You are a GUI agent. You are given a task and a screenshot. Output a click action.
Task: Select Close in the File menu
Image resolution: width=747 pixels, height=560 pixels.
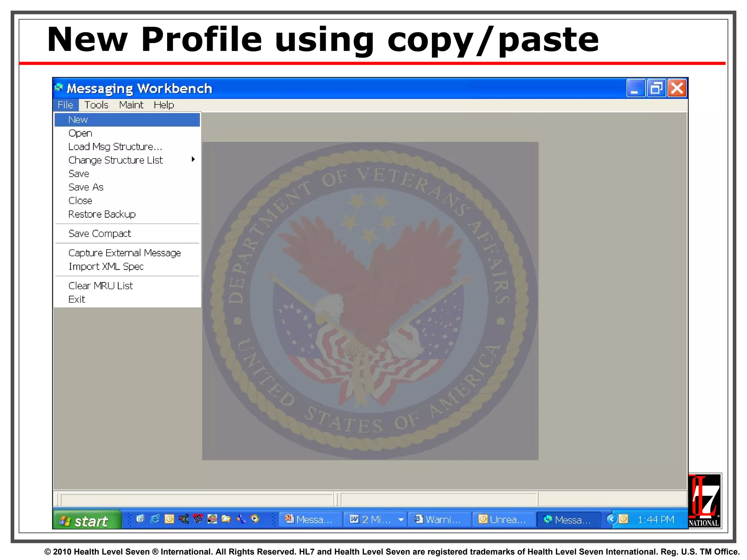click(x=127, y=201)
